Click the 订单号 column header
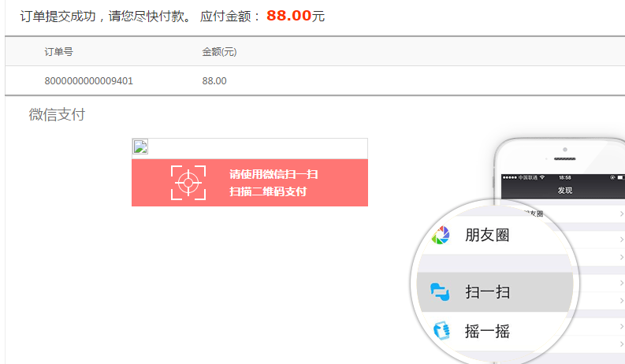 point(58,52)
